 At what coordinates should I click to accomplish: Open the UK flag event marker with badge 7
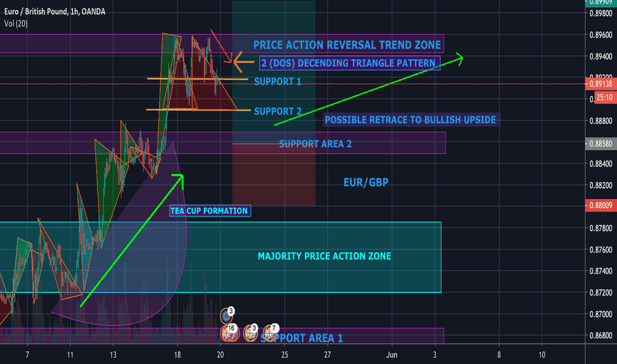coord(270,332)
